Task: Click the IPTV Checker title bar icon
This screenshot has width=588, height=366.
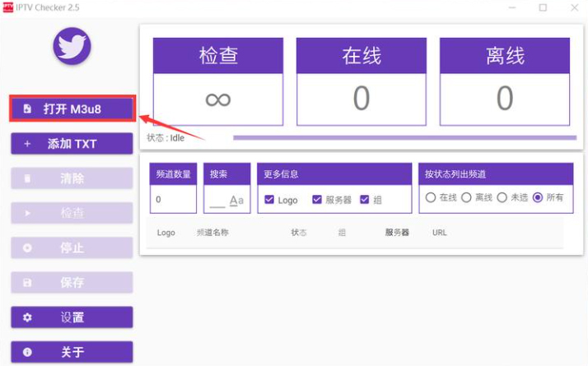Action: (x=7, y=7)
